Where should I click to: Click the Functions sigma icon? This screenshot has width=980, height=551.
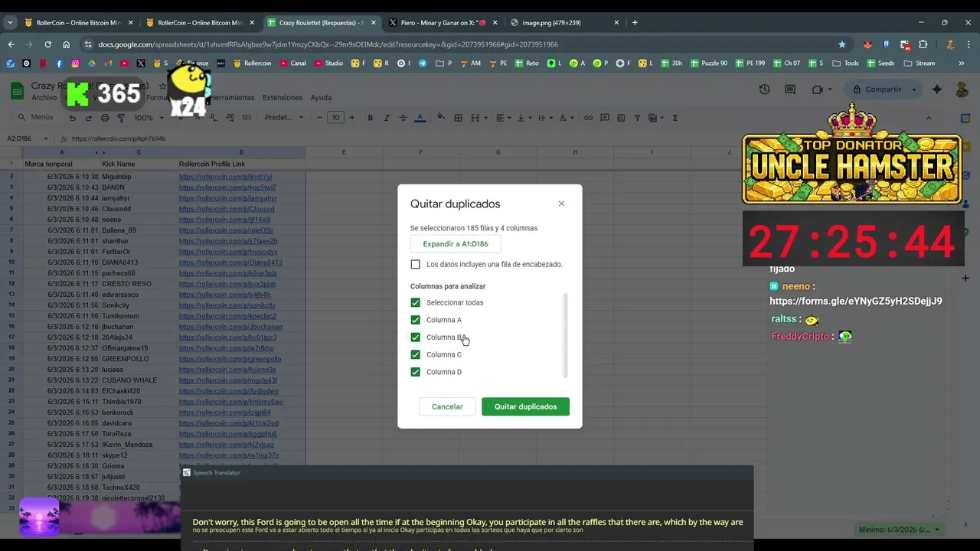click(x=675, y=118)
